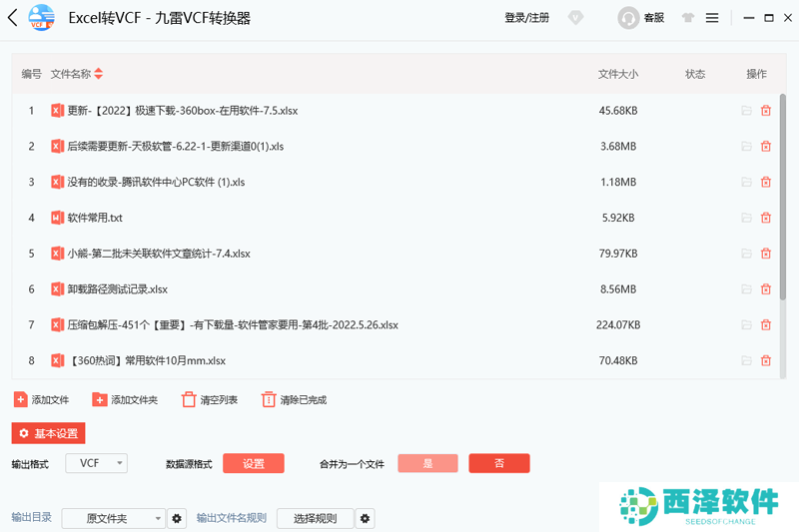Select file 后续需要更新-天极软管-6.22-1-更新渠道0(1).xls
The width and height of the screenshot is (799, 532).
tap(176, 146)
